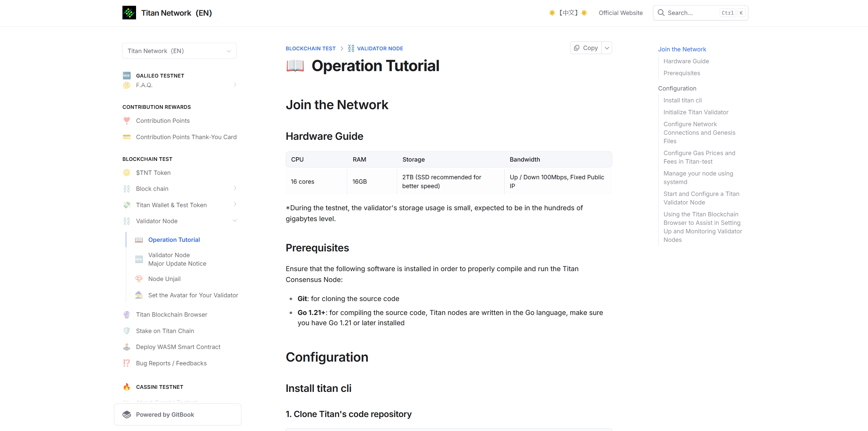Screen dimensions: 868x431
Task: Click the Titan Network (EN) header title
Action: (177, 13)
